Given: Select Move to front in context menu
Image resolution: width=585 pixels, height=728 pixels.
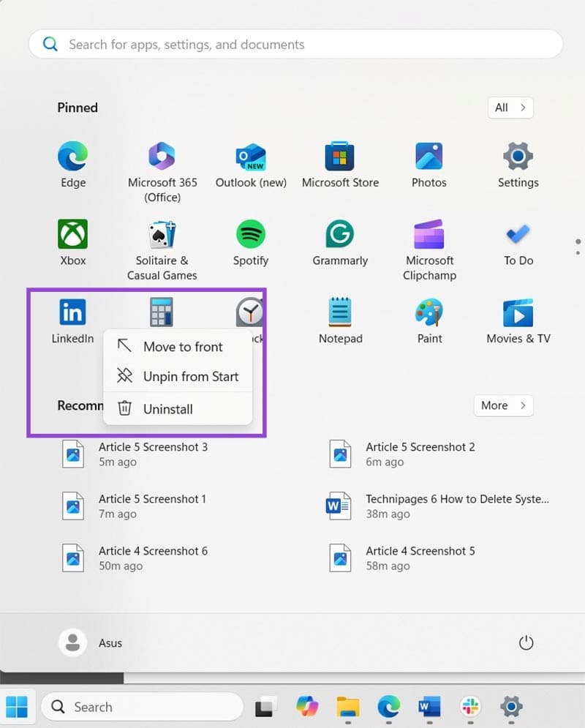Looking at the screenshot, I should click(178, 347).
